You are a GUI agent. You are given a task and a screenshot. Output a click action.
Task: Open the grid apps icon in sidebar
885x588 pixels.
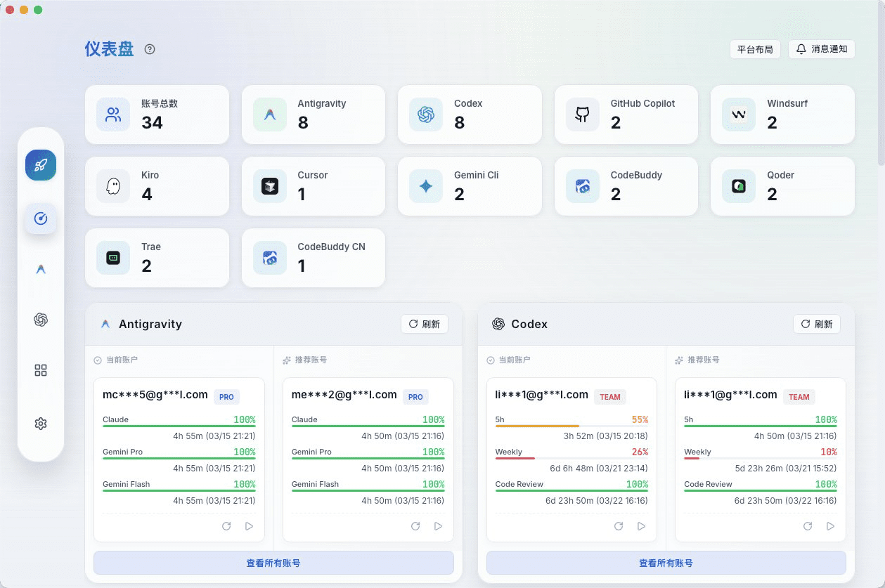tap(41, 370)
